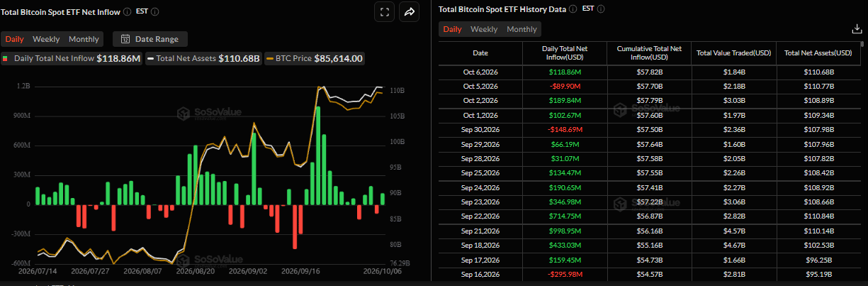Viewport: 868px width, 286px height.
Task: Click Cumulative Total Net Inflow(USD) column header
Action: click(650, 53)
